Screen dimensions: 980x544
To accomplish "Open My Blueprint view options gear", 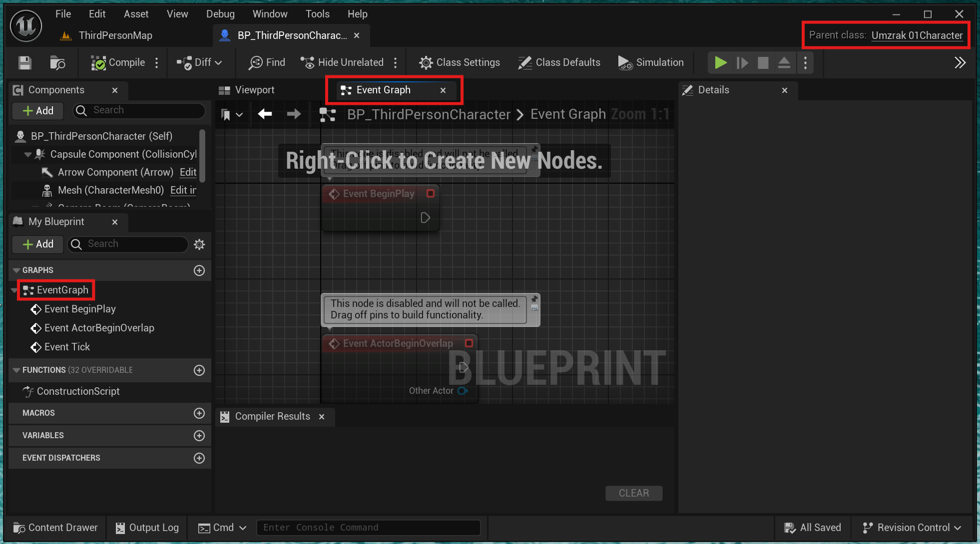I will 199,244.
